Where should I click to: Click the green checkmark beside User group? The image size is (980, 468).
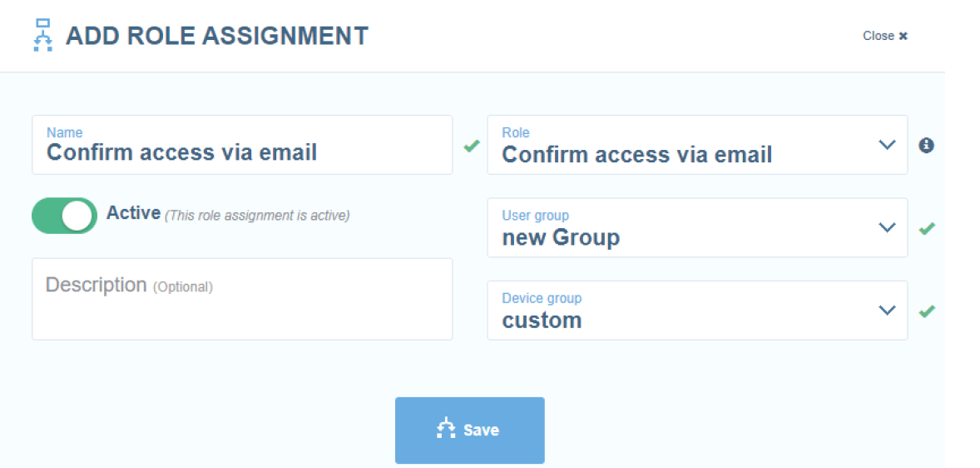pyautogui.click(x=927, y=228)
